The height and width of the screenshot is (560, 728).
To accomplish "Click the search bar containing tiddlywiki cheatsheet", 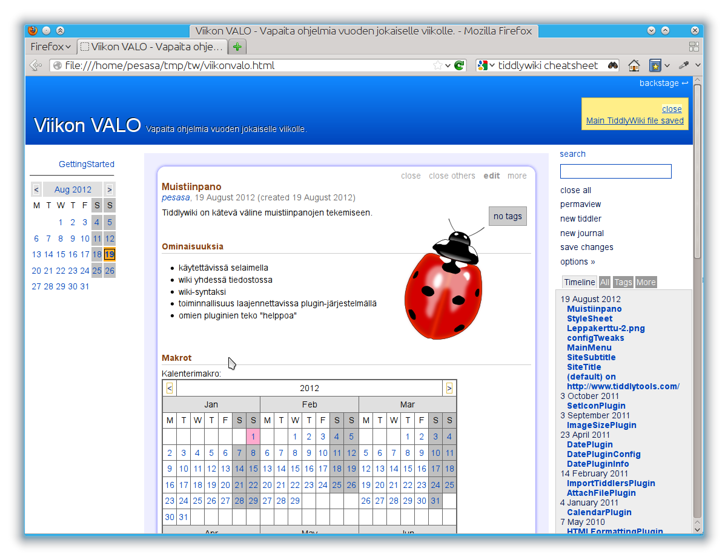I will point(548,65).
